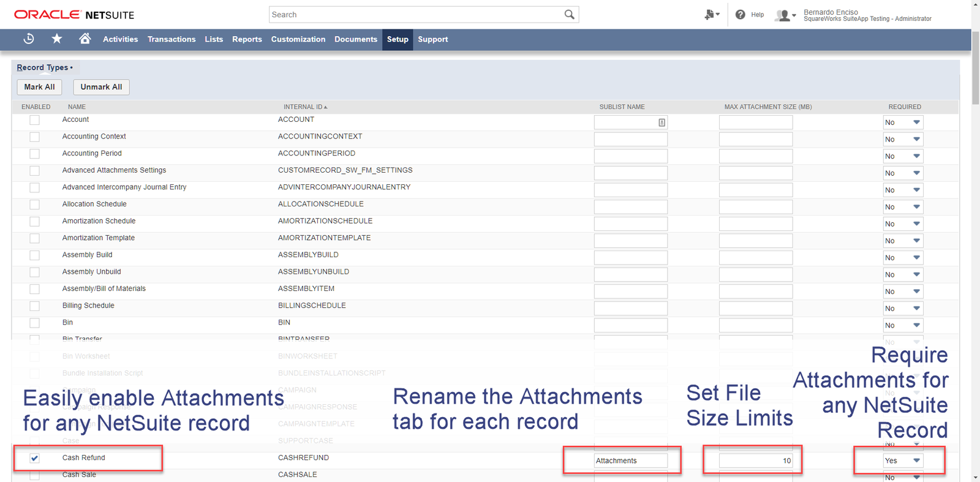Open the Activities menu
This screenshot has height=482, width=980.
point(120,39)
